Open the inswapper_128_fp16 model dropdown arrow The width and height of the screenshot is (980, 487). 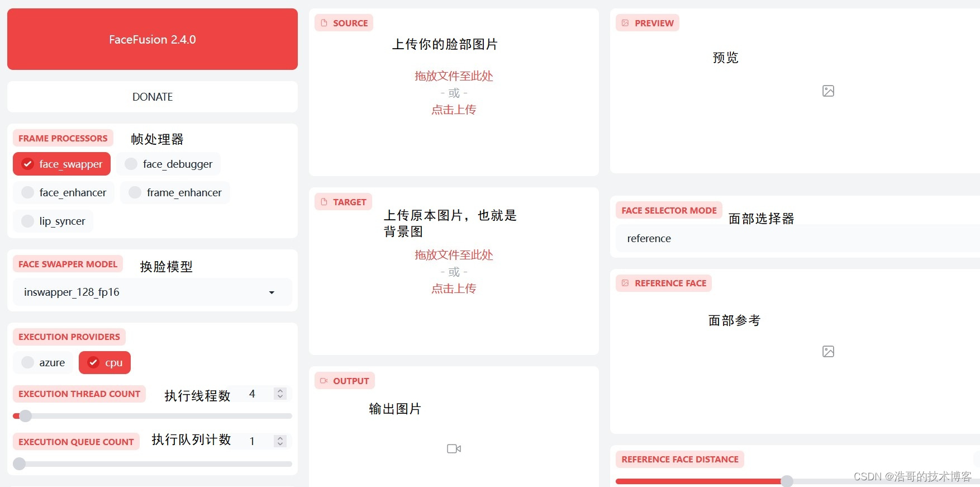[x=272, y=292]
